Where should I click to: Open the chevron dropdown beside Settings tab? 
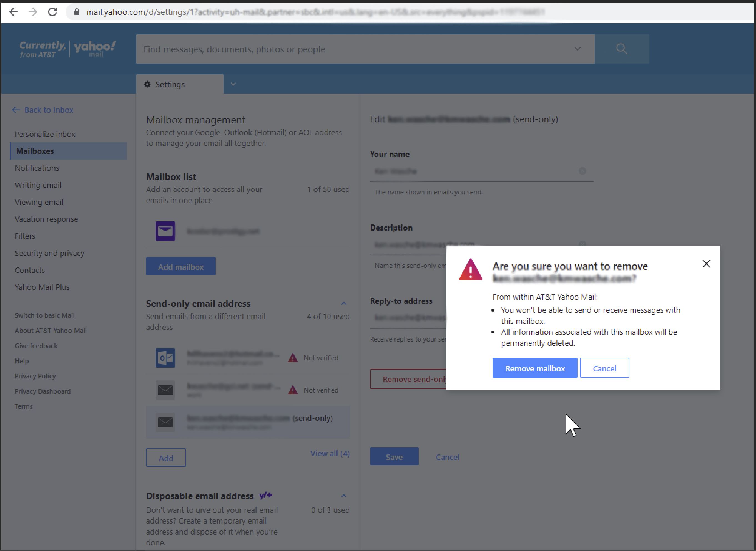pos(233,84)
